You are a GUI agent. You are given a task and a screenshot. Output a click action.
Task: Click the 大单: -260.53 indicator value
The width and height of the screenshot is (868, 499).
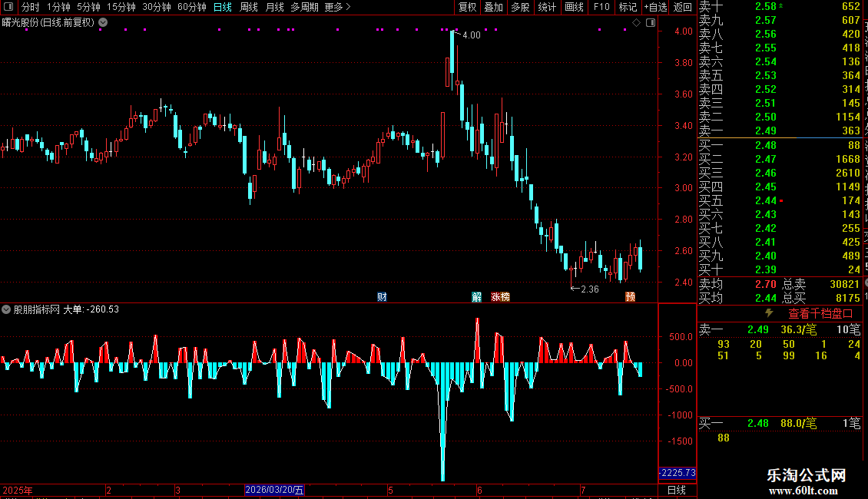tap(91, 309)
